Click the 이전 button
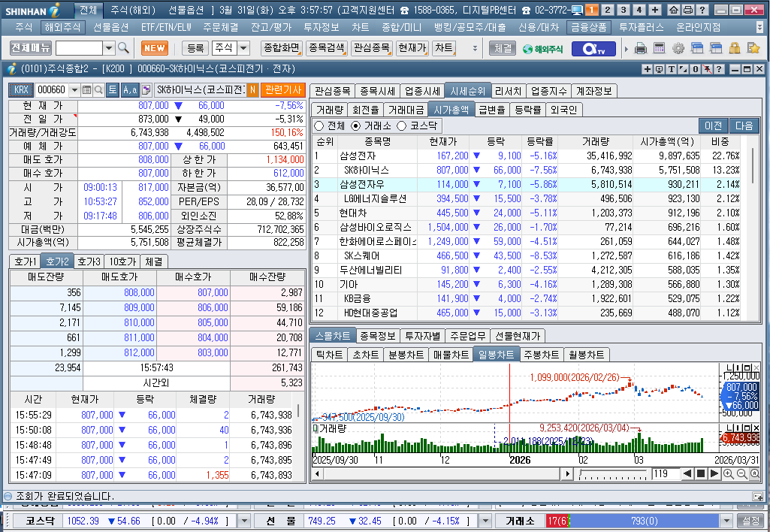 (714, 125)
